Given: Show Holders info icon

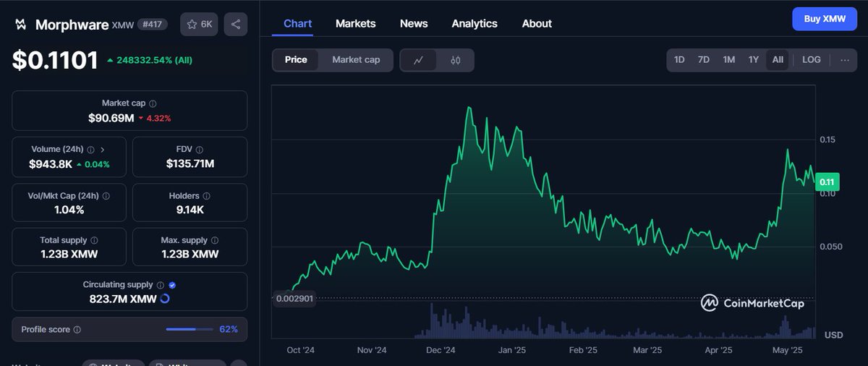Looking at the screenshot, I should [207, 196].
